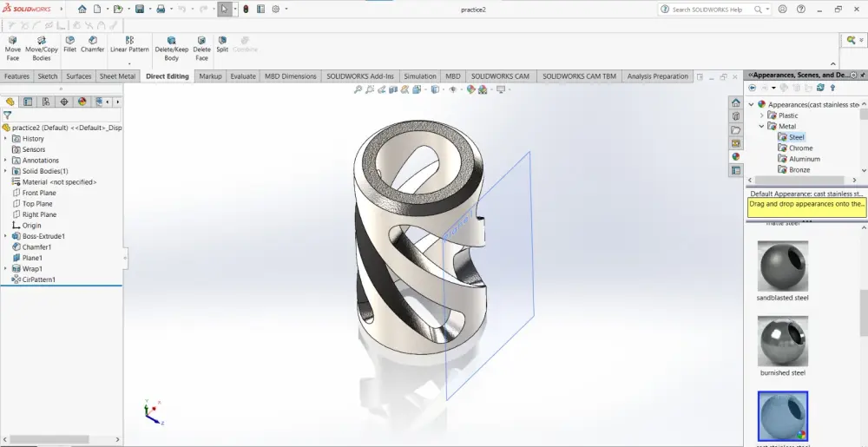868x447 pixels.
Task: Click the user account login icon
Action: pos(782,9)
